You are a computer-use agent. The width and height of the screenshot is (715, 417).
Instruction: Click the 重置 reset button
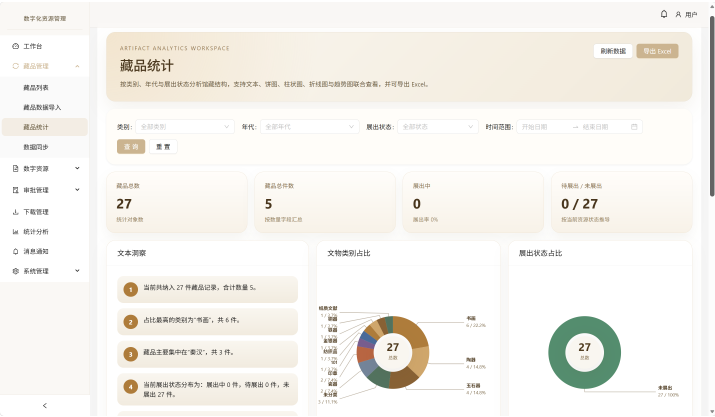(163, 146)
